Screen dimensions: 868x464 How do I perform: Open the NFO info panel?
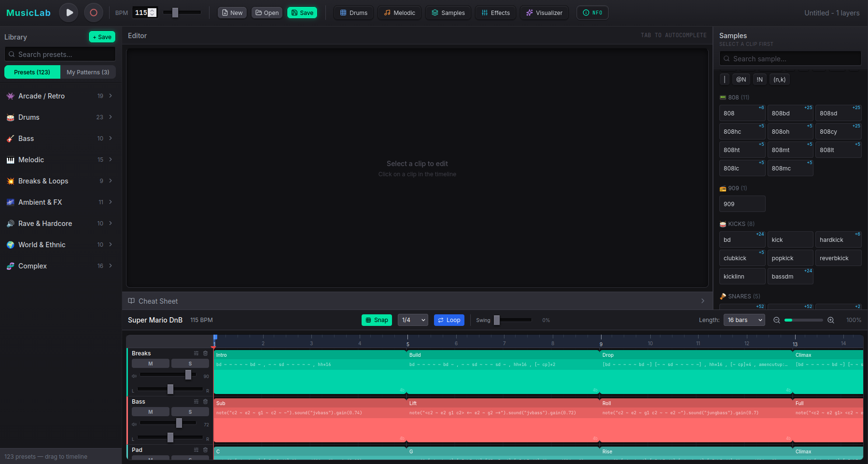pos(592,13)
